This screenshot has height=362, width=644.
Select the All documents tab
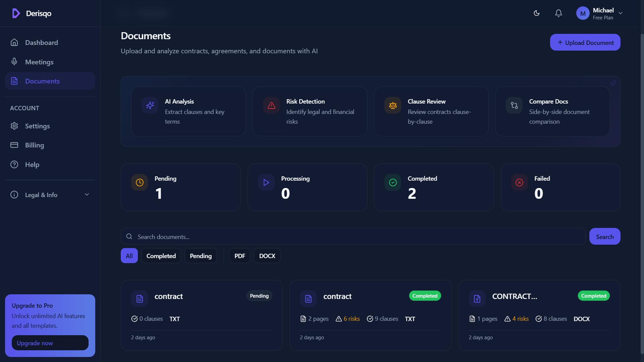pos(129,255)
